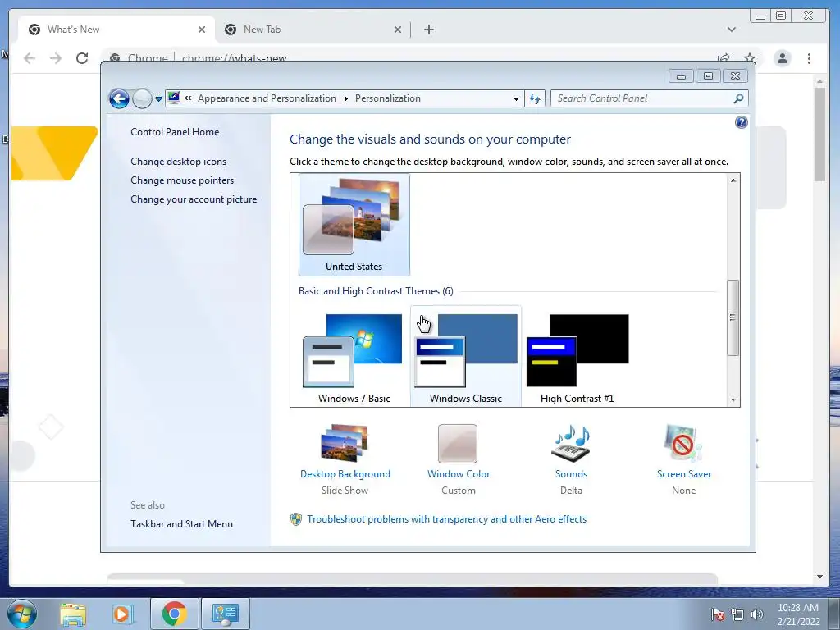Click the Control Panel icon in address bar
The height and width of the screenshot is (630, 840).
click(x=174, y=98)
